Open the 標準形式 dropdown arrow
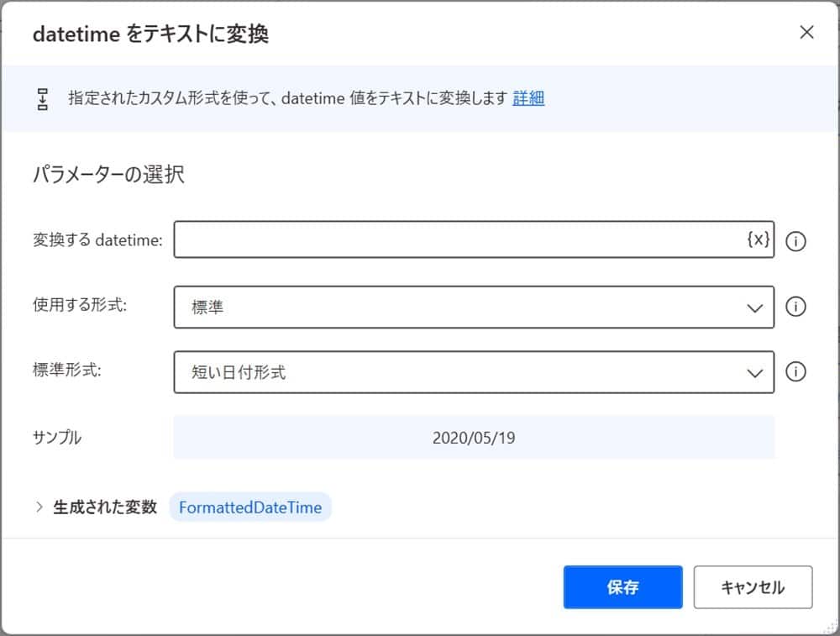840x636 pixels. [x=755, y=371]
